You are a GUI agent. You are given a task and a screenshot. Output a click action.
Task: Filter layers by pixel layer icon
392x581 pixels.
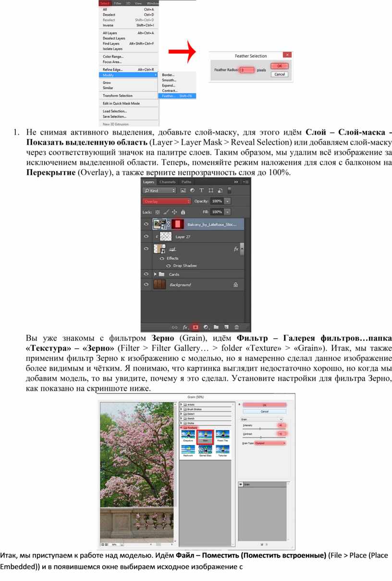tap(183, 191)
